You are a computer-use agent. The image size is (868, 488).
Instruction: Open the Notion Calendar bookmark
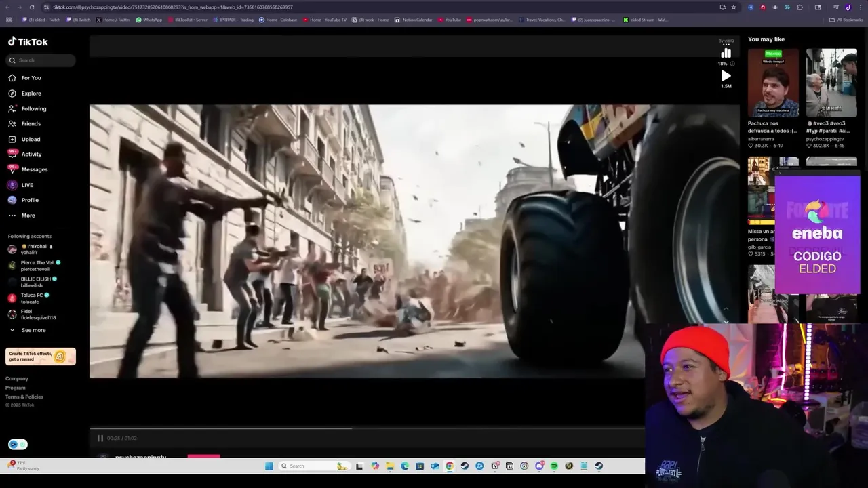pyautogui.click(x=414, y=20)
